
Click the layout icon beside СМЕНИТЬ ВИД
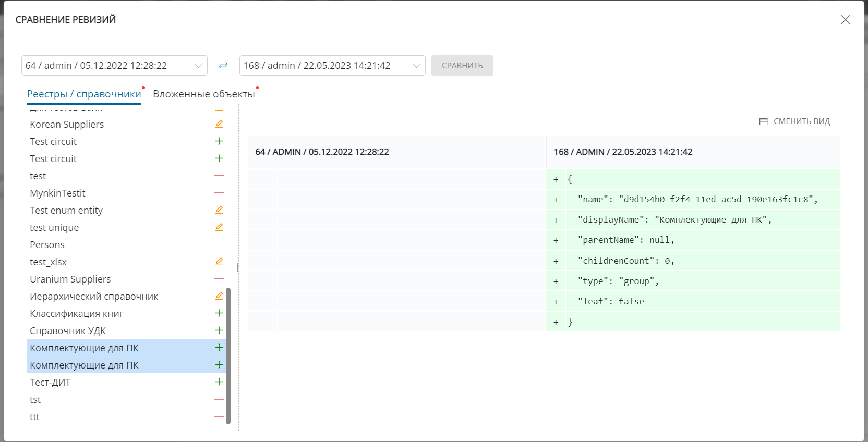[764, 121]
